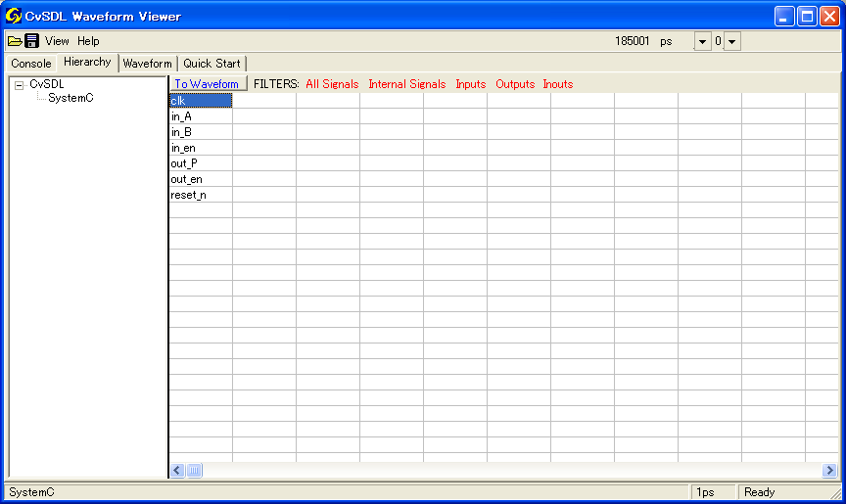Screen dimensions: 846x504
Task: Click the horizontal scrollbar left arrow
Action: click(x=177, y=471)
